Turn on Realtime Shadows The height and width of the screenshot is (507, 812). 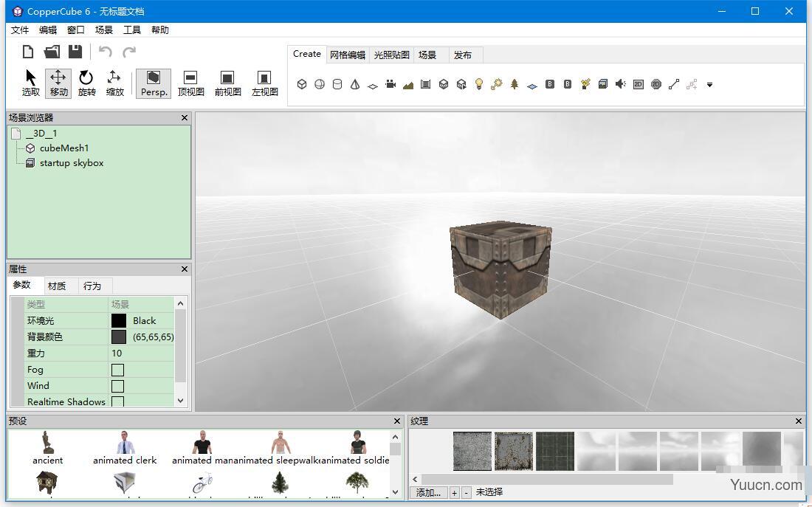(x=116, y=401)
